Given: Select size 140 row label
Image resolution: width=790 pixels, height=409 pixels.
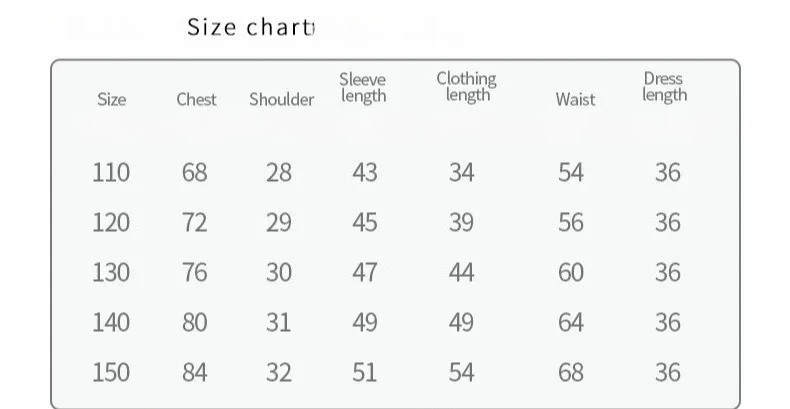Looking at the screenshot, I should tap(111, 322).
